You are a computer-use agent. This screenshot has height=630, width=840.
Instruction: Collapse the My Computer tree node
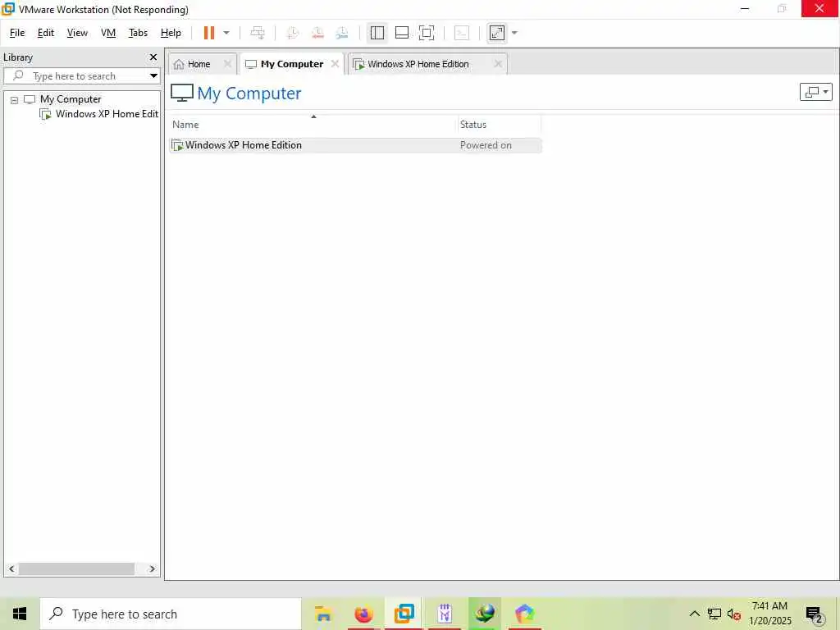pyautogui.click(x=15, y=99)
